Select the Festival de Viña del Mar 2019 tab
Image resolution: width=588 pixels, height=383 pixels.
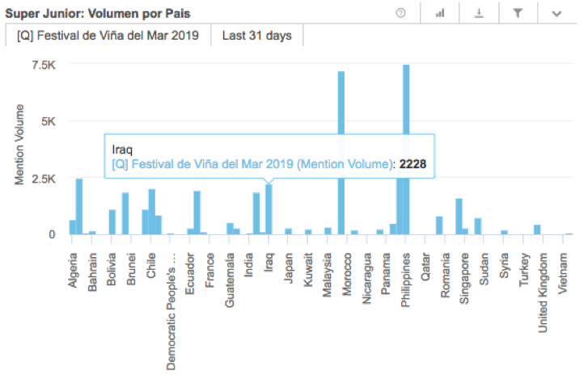108,36
